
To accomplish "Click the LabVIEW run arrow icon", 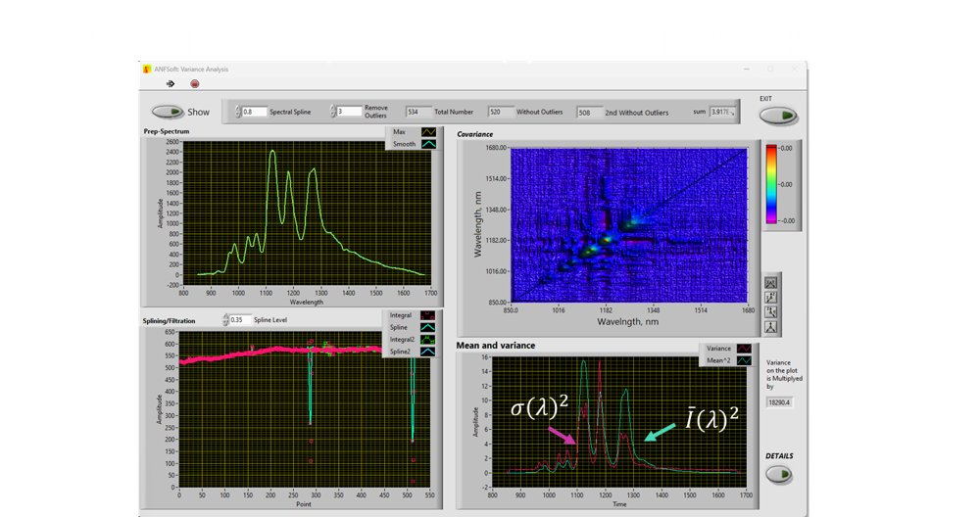I will pyautogui.click(x=170, y=83).
